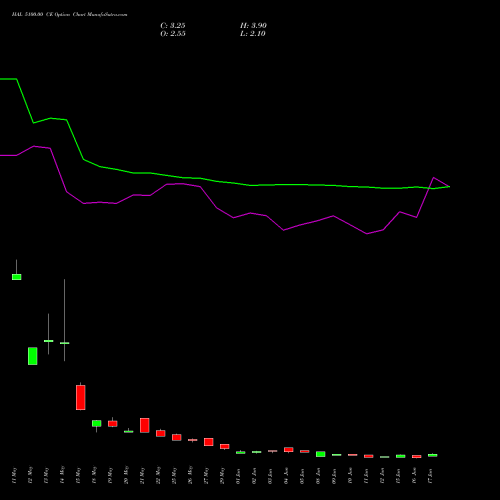Select the last green candle on 17 Jun
Viewport: 500px width, 500px height.
tap(433, 455)
